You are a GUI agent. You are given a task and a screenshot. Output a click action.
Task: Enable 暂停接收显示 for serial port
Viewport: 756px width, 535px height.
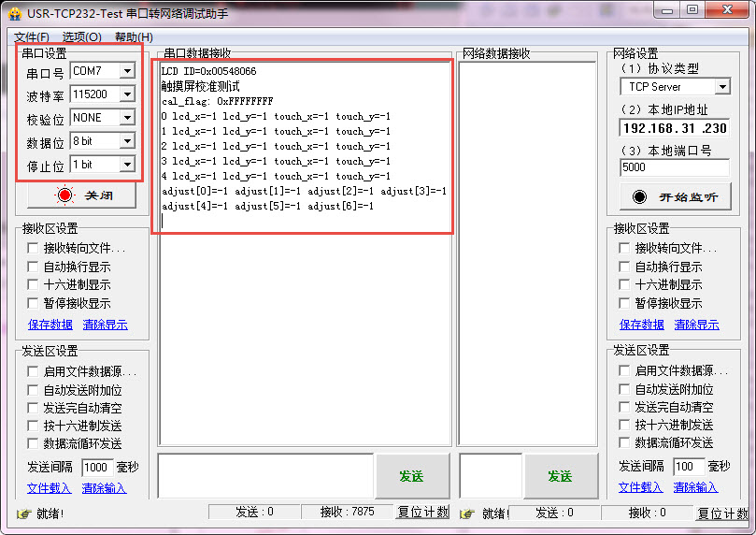33,303
